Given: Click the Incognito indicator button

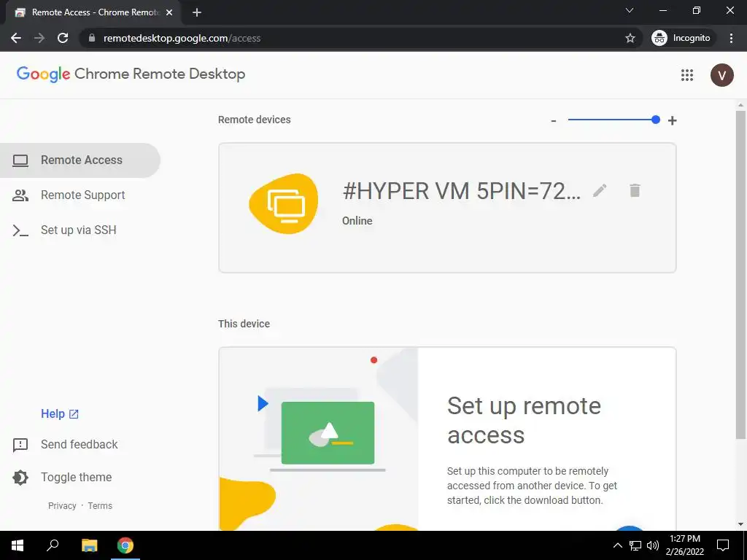Looking at the screenshot, I should click(x=682, y=38).
